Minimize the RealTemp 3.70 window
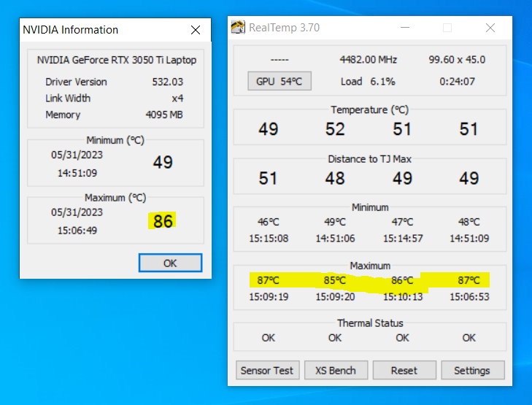This screenshot has width=532, height=405. click(x=405, y=28)
